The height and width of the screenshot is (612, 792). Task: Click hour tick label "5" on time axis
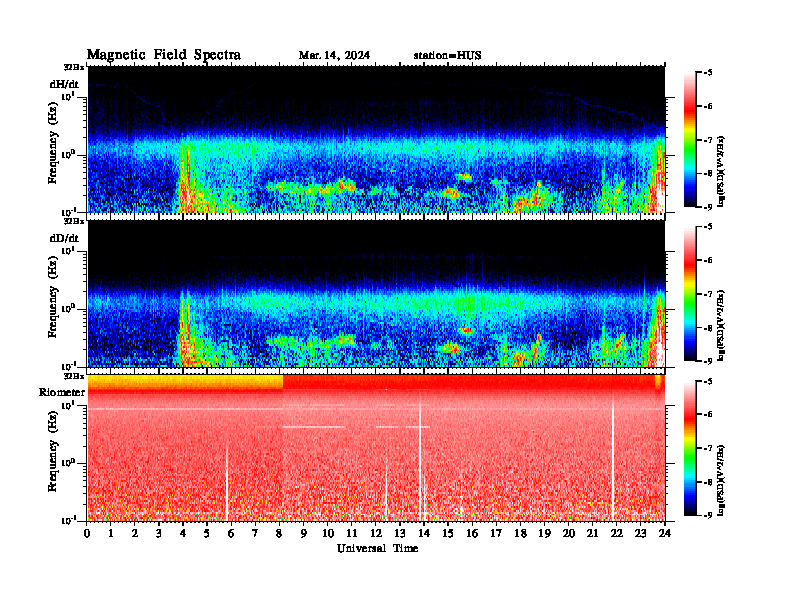coord(207,533)
